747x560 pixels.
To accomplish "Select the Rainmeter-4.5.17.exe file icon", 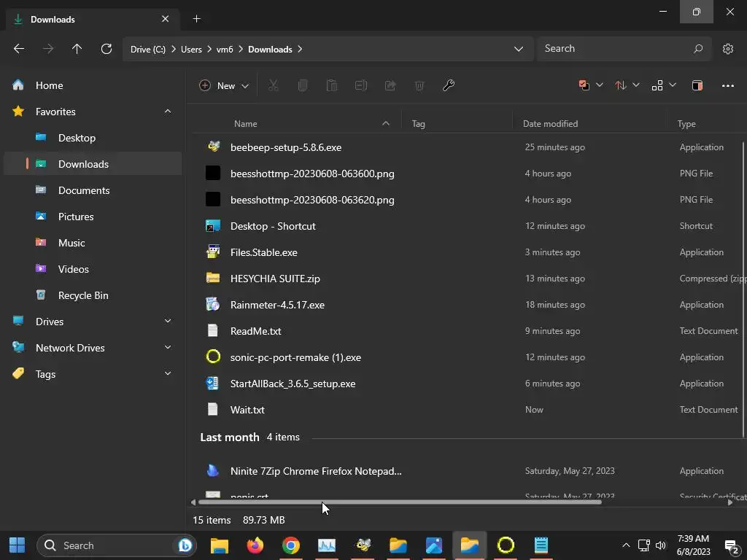I will click(x=212, y=304).
